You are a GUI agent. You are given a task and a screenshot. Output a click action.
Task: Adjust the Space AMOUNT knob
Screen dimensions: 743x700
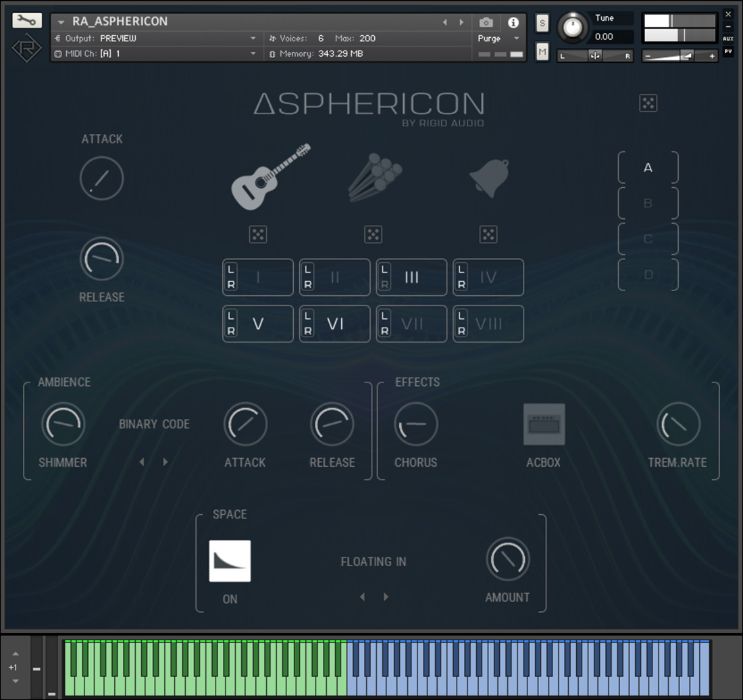tap(508, 559)
